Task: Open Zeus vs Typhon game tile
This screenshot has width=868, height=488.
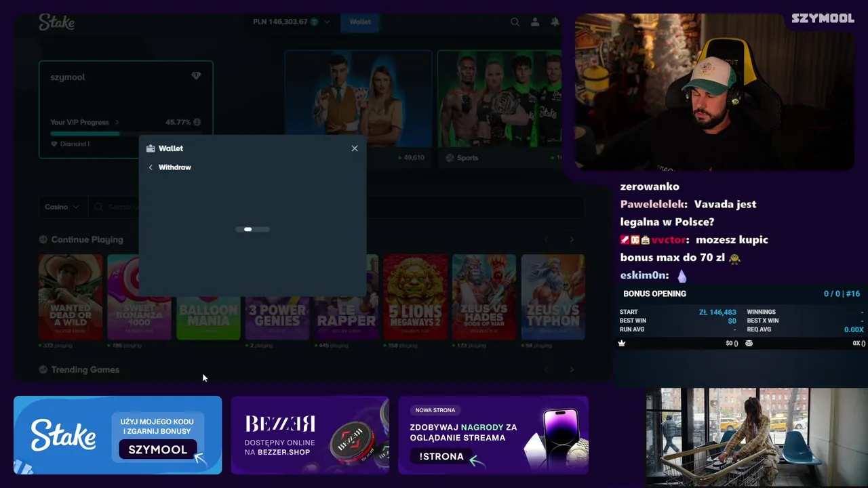Action: pos(553,297)
